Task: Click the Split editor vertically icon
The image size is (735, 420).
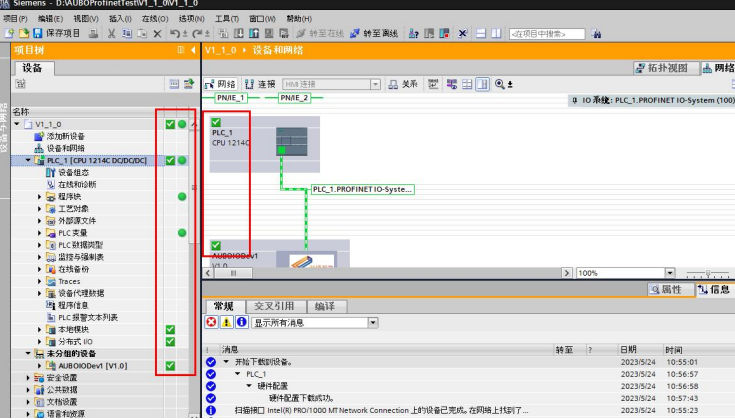Action: (x=496, y=33)
